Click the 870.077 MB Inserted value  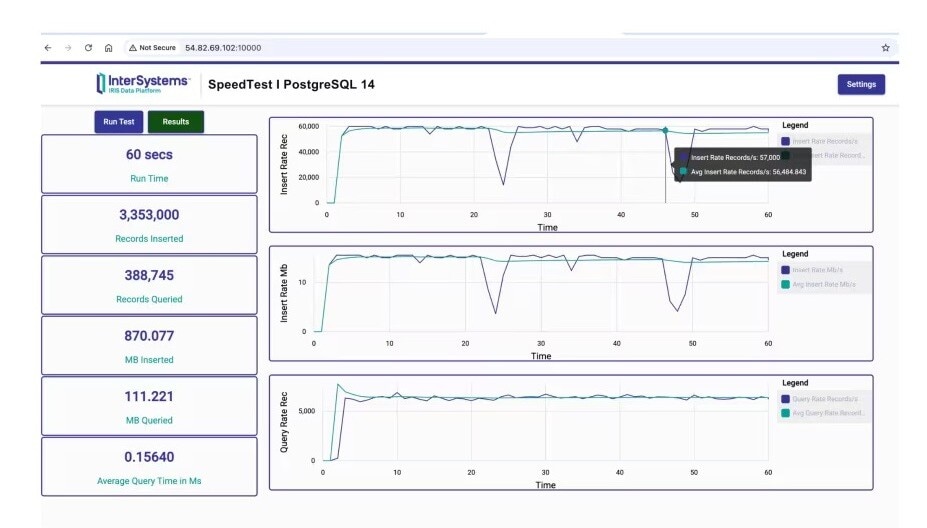[149, 336]
